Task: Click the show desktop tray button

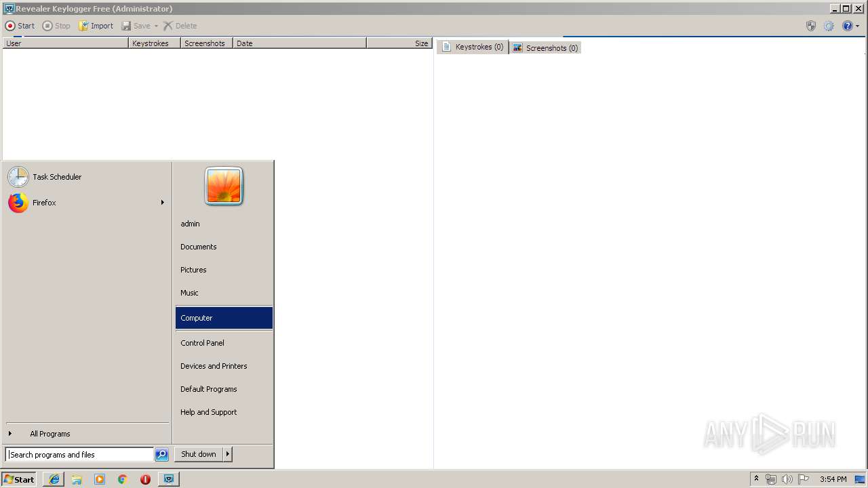Action: coord(860,479)
